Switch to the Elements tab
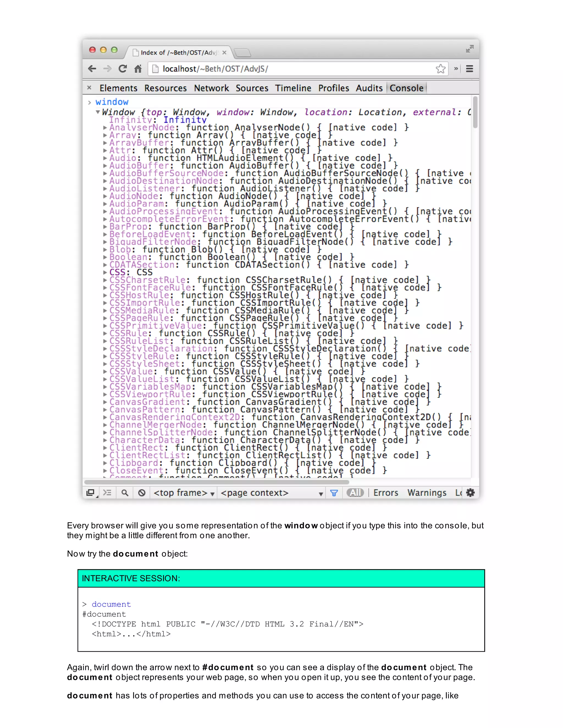The width and height of the screenshot is (563, 728). tap(118, 88)
